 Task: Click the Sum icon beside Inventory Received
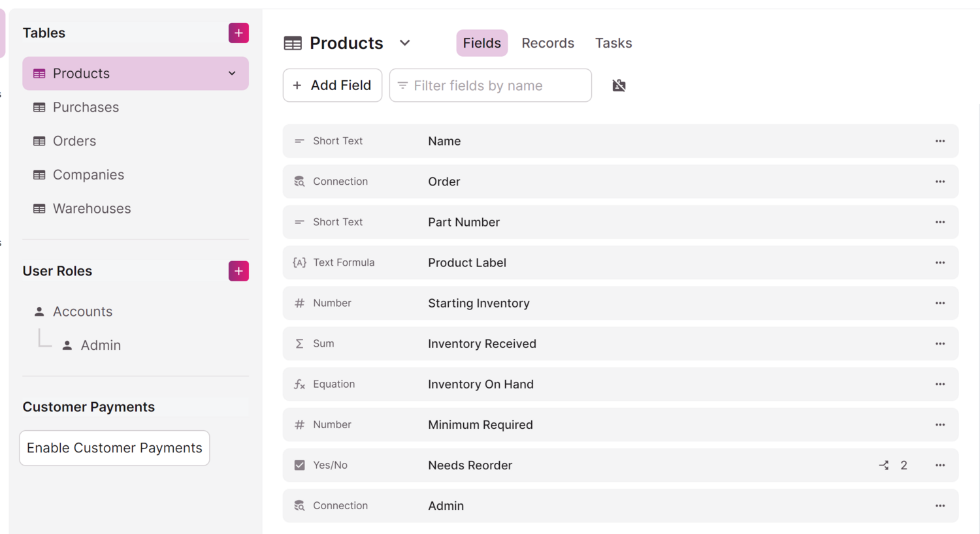click(299, 344)
